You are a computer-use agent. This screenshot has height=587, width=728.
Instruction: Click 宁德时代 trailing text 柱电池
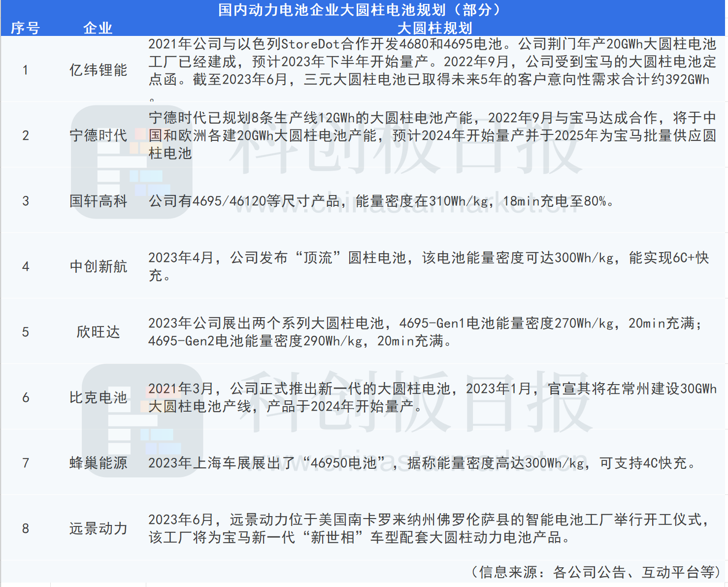[x=170, y=153]
